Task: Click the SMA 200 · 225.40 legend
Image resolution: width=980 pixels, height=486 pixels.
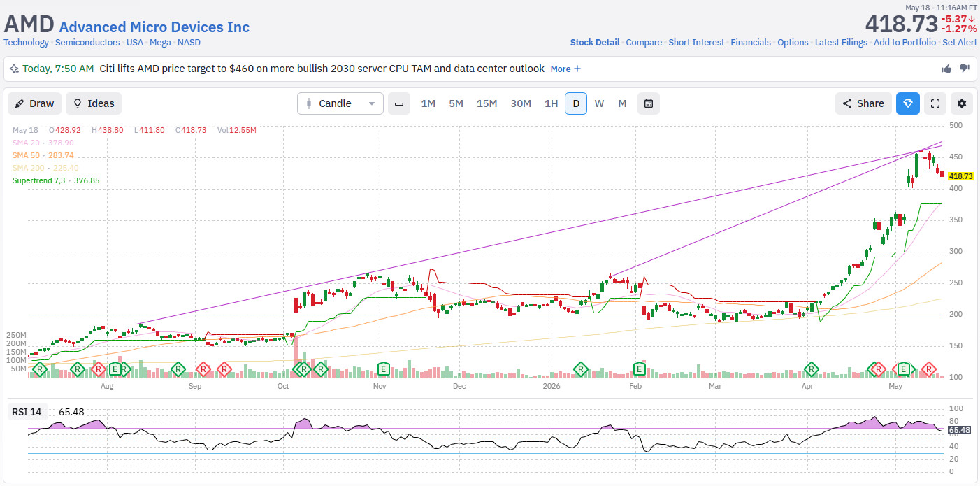Action: pos(45,168)
